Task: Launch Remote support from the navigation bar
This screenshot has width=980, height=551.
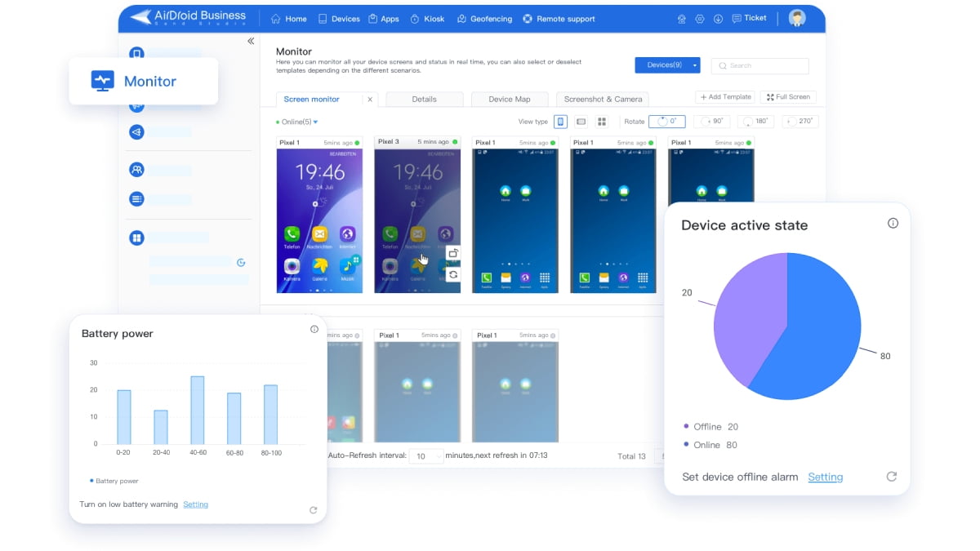Action: pos(559,18)
